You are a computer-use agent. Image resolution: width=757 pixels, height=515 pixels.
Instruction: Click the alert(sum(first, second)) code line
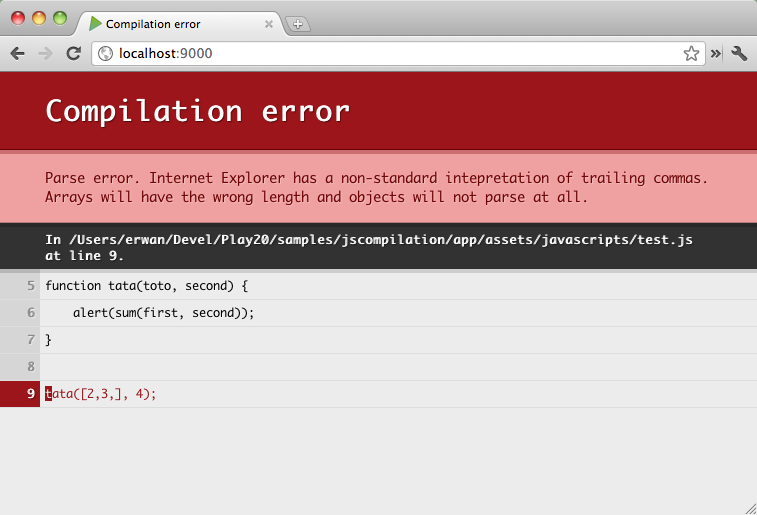(164, 313)
